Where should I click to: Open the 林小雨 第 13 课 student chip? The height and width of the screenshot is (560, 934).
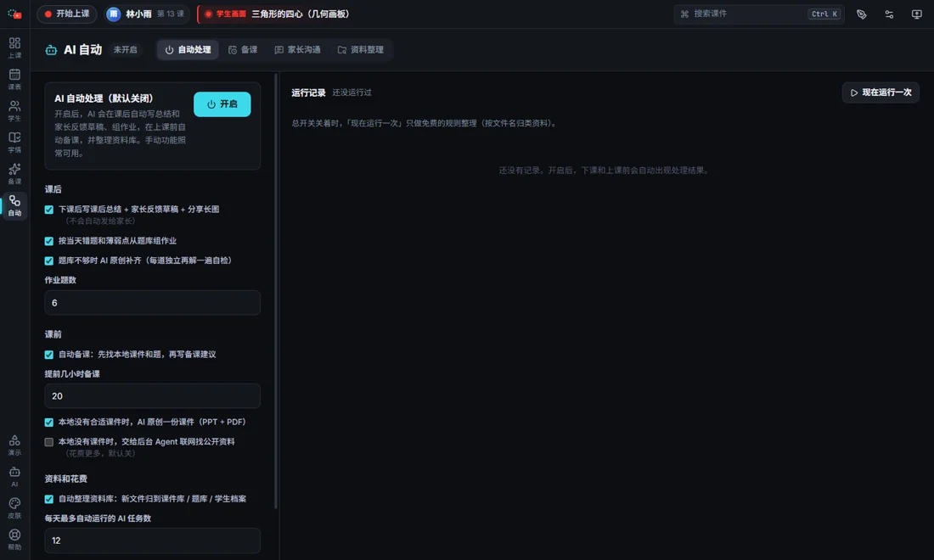click(x=147, y=14)
